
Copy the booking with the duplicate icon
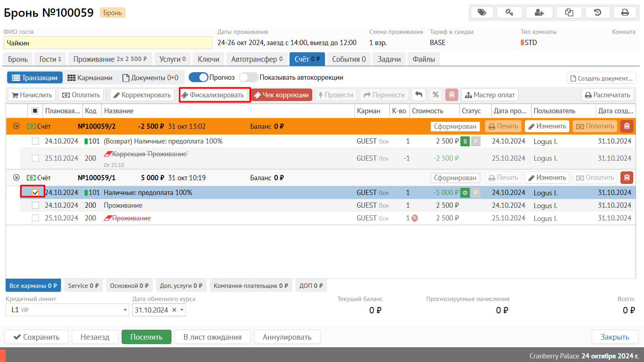click(x=569, y=12)
